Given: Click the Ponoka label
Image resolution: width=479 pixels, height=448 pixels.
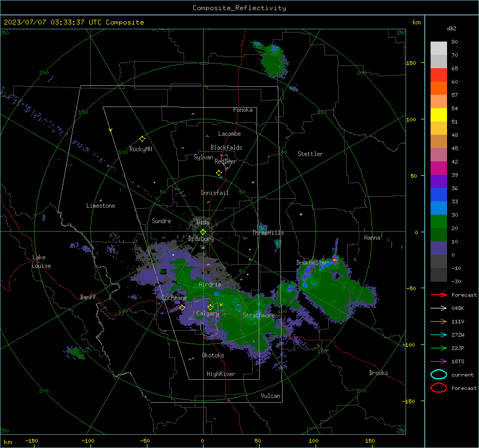Looking at the screenshot, I should (243, 110).
